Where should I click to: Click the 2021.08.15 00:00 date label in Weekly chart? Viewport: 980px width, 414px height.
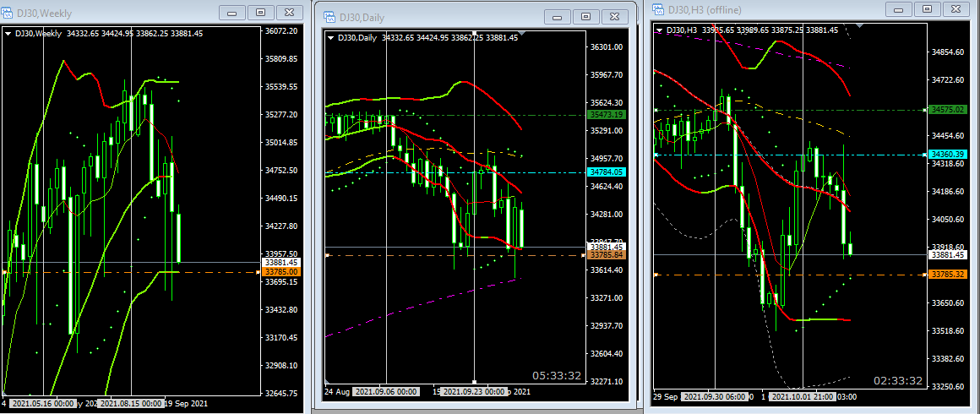point(132,403)
